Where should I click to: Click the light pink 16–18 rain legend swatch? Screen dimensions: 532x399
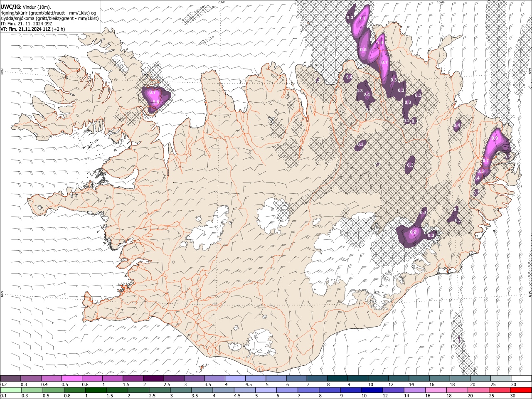pyautogui.click(x=435, y=390)
